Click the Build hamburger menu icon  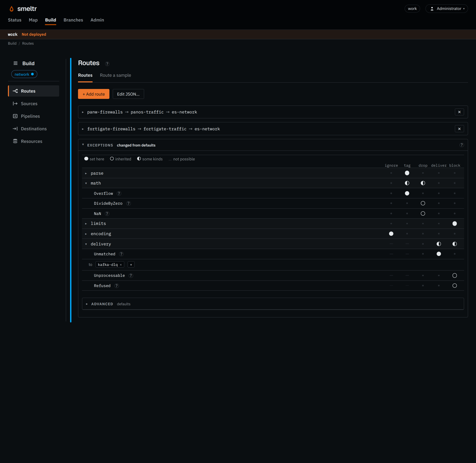click(16, 63)
